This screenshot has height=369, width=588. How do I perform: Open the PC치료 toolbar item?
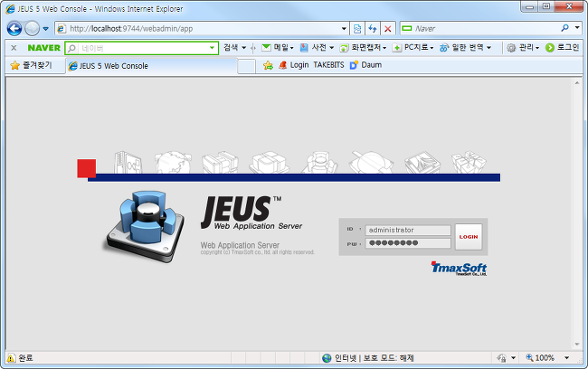(413, 48)
